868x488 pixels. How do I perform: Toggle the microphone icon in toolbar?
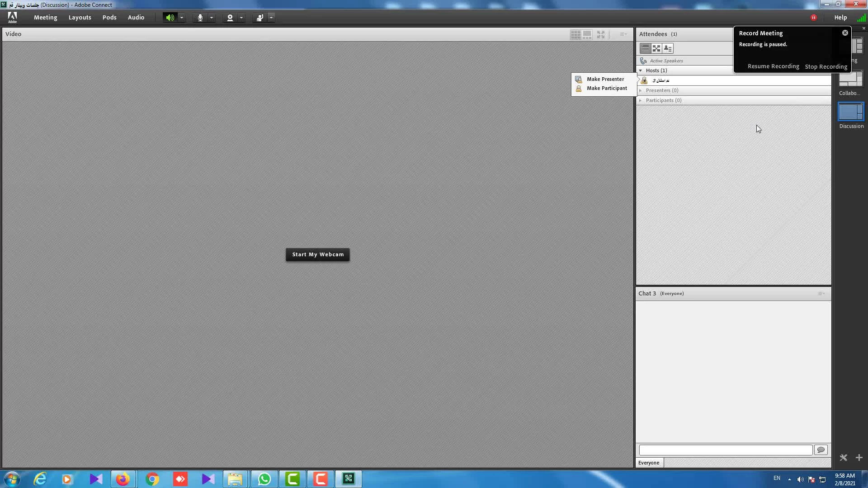(200, 18)
